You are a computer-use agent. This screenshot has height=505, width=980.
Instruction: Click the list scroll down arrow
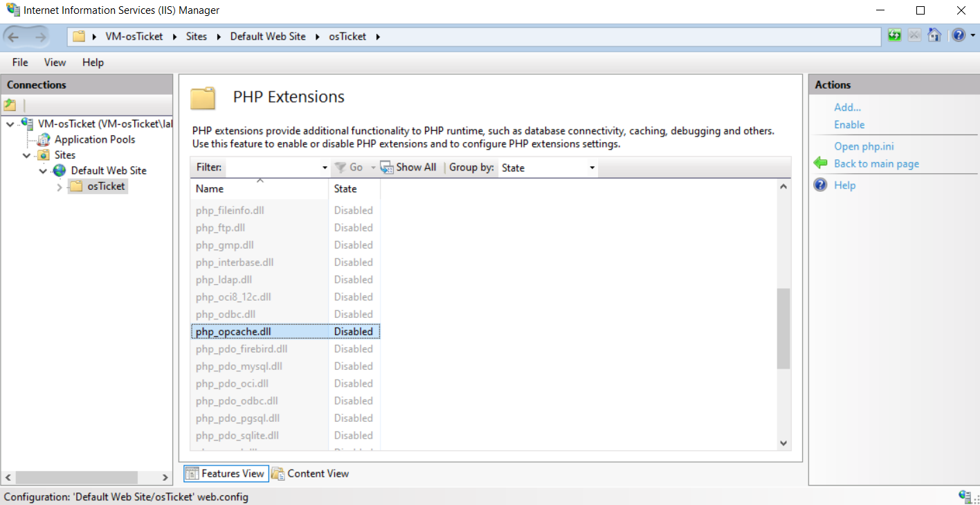783,443
